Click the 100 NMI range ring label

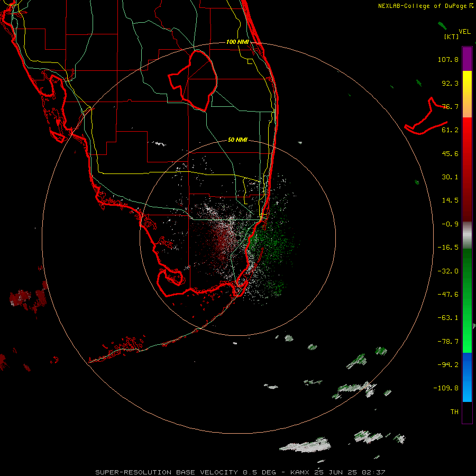(237, 42)
